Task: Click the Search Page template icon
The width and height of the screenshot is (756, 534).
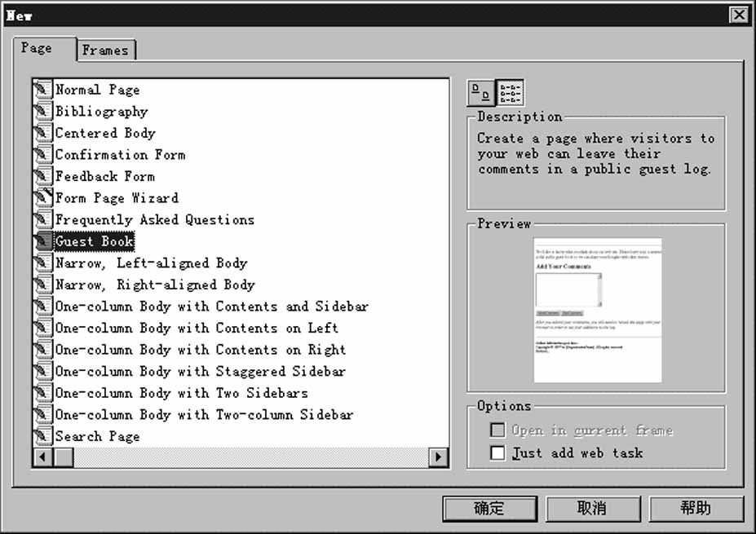Action: (43, 436)
